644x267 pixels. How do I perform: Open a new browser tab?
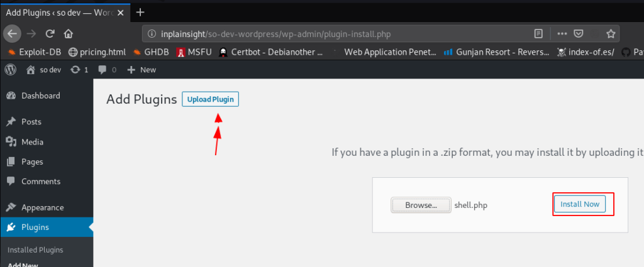(140, 13)
